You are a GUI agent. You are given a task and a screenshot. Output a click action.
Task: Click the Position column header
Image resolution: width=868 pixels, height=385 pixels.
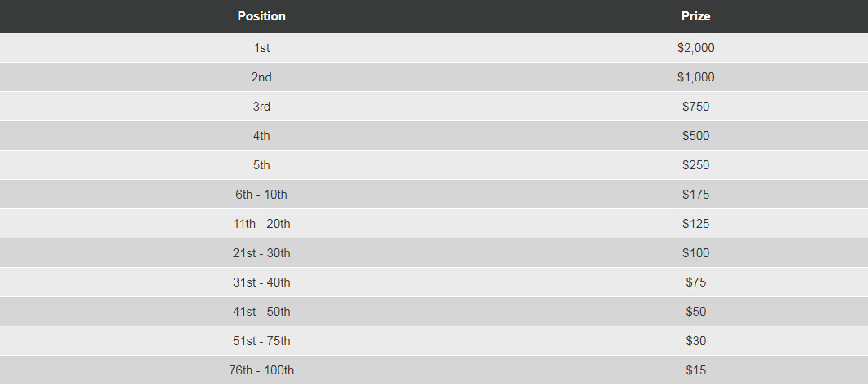coord(261,16)
